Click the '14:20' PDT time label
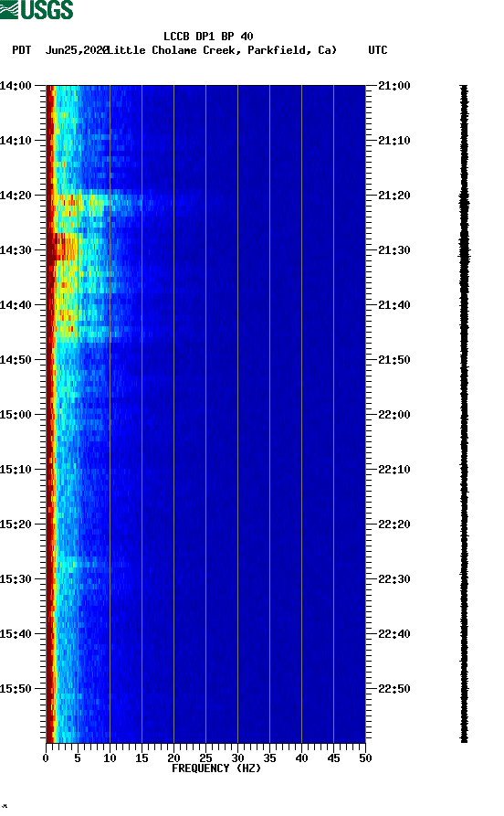 coord(16,196)
